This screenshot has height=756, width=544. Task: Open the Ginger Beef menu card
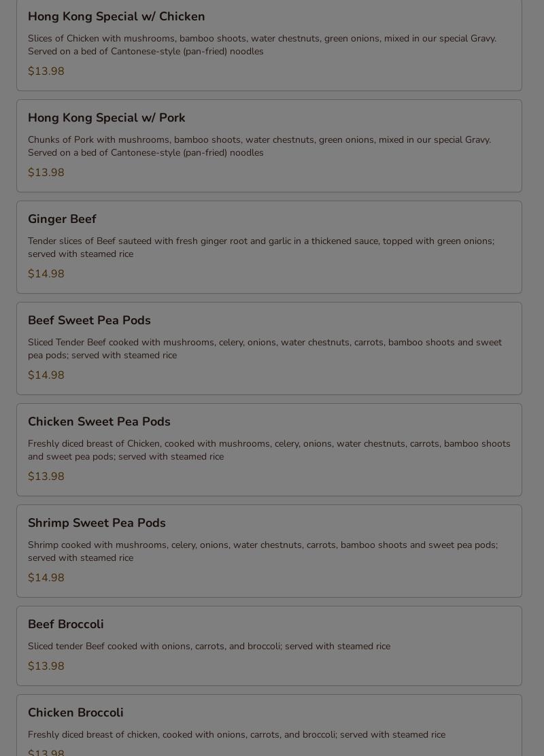coord(269,247)
